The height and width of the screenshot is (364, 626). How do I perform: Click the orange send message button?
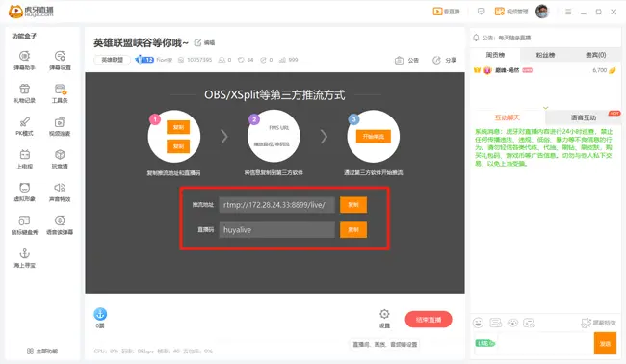(x=605, y=343)
